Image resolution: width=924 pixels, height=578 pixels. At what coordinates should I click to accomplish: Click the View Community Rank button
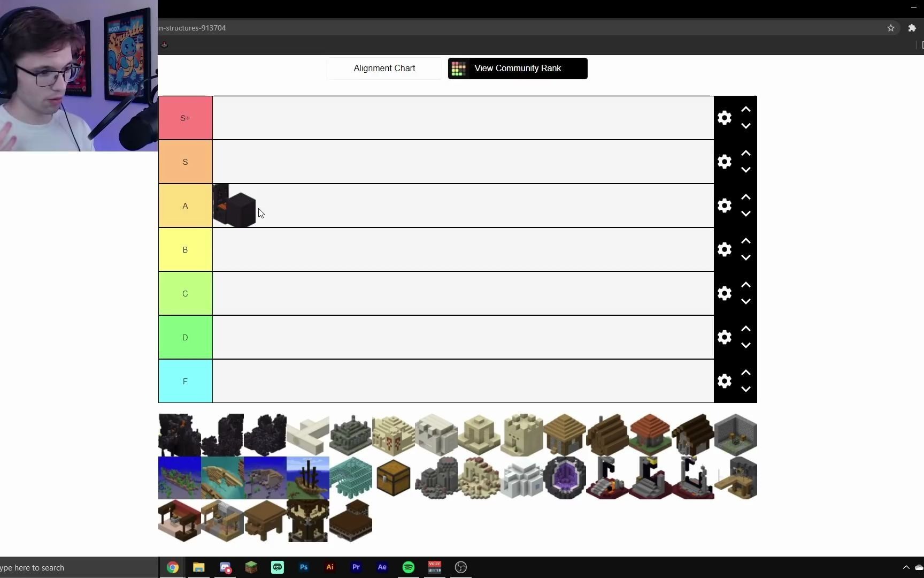pos(517,68)
